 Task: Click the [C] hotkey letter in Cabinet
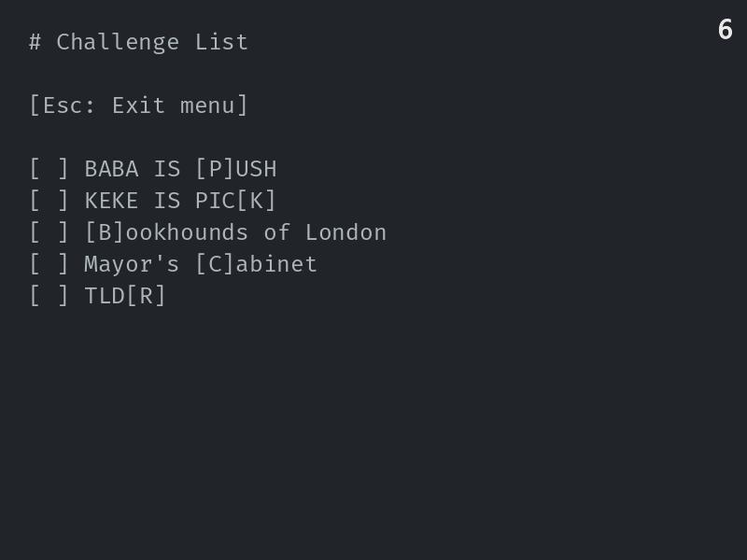pyautogui.click(x=215, y=264)
